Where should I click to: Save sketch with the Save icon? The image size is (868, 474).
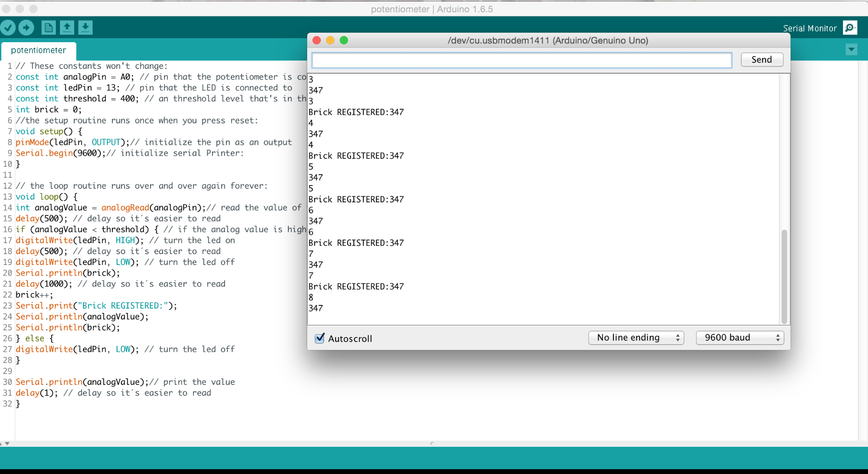[x=85, y=28]
